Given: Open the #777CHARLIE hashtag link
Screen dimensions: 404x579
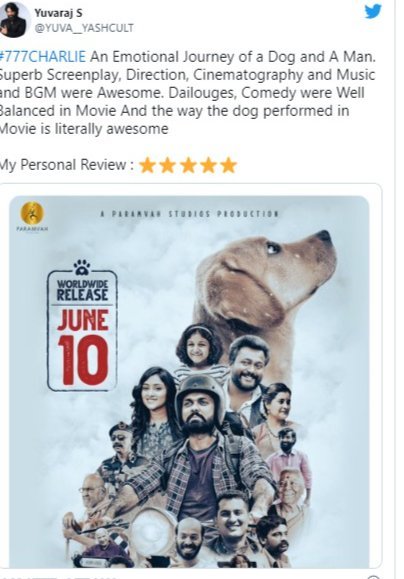Looking at the screenshot, I should 43,57.
